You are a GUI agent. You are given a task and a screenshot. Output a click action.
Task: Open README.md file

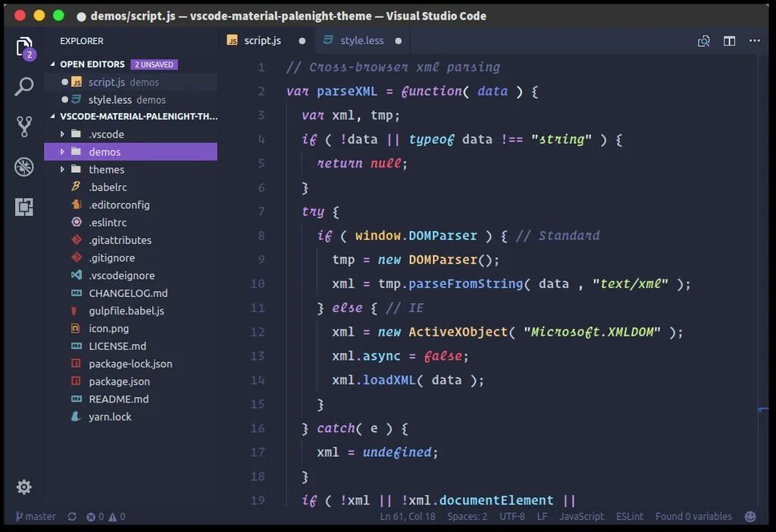point(131,399)
